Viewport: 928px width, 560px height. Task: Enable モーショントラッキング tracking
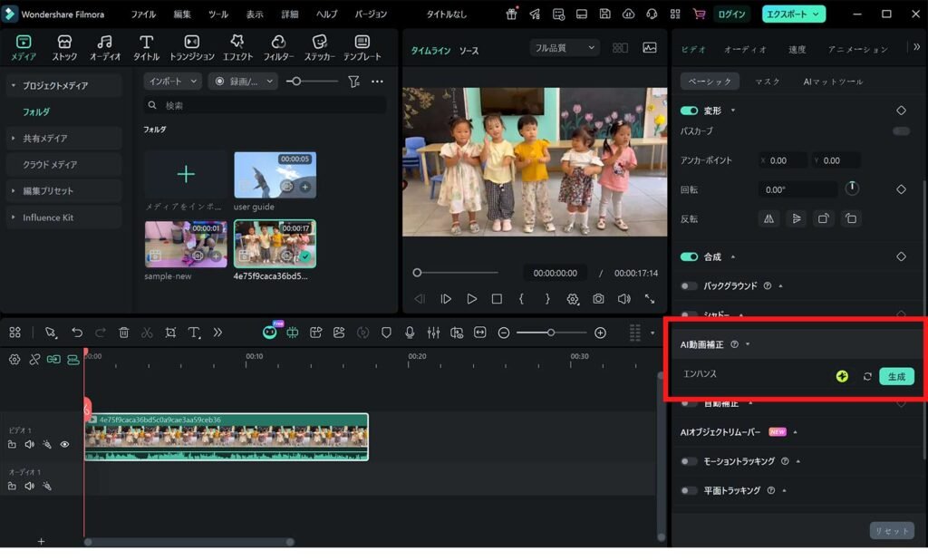click(x=688, y=461)
